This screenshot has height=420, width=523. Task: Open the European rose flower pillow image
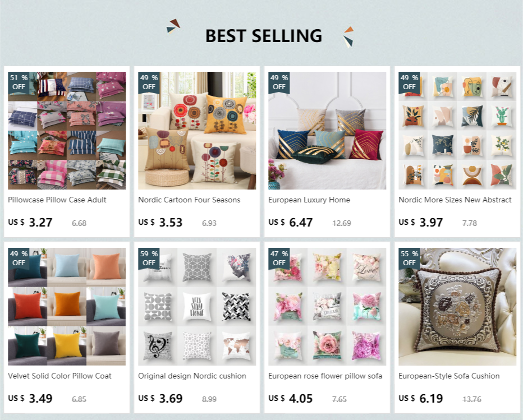[x=327, y=306]
